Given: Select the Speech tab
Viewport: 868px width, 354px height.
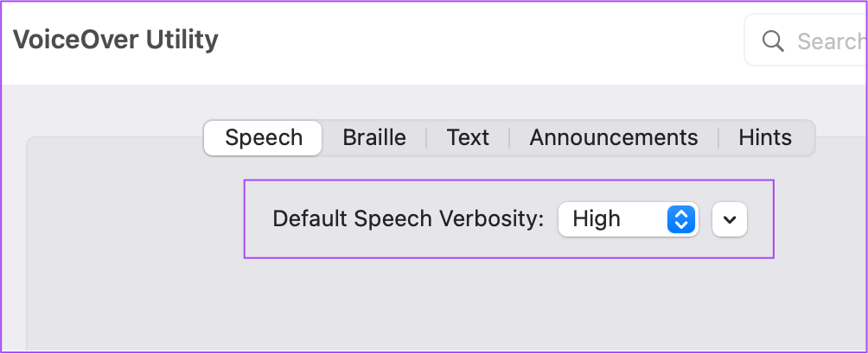Looking at the screenshot, I should point(264,137).
